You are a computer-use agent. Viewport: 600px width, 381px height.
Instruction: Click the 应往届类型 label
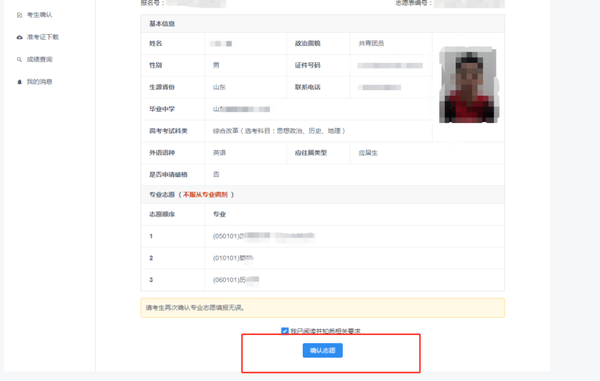(x=311, y=153)
